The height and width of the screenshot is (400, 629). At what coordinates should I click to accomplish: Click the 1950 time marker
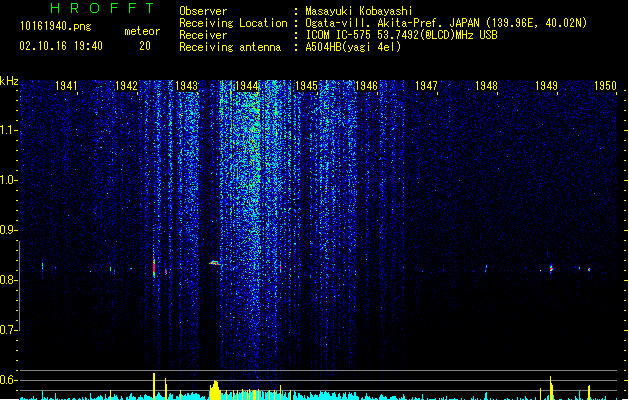tap(605, 86)
